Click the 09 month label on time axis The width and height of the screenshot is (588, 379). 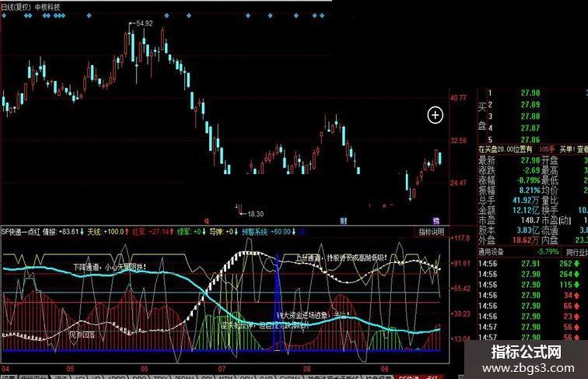[385, 369]
